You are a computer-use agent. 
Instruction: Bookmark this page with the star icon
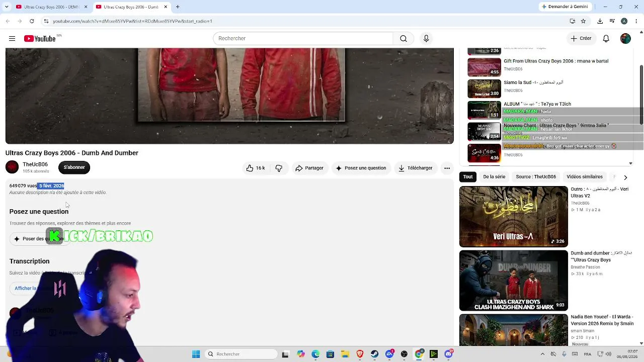[583, 21]
